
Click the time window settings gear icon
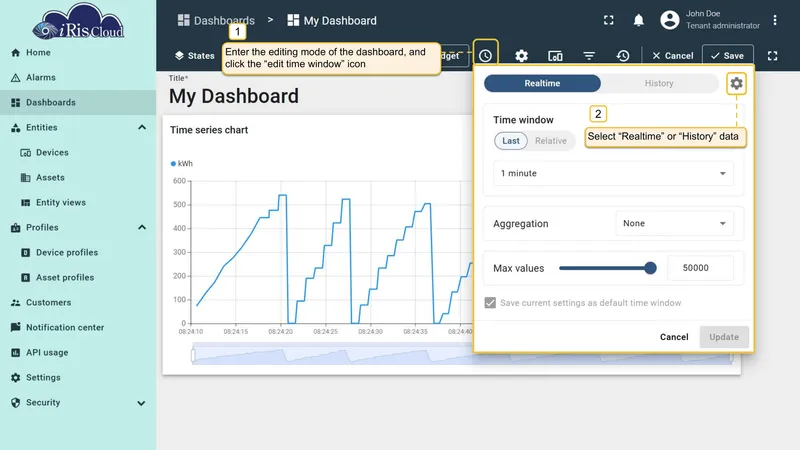click(736, 83)
